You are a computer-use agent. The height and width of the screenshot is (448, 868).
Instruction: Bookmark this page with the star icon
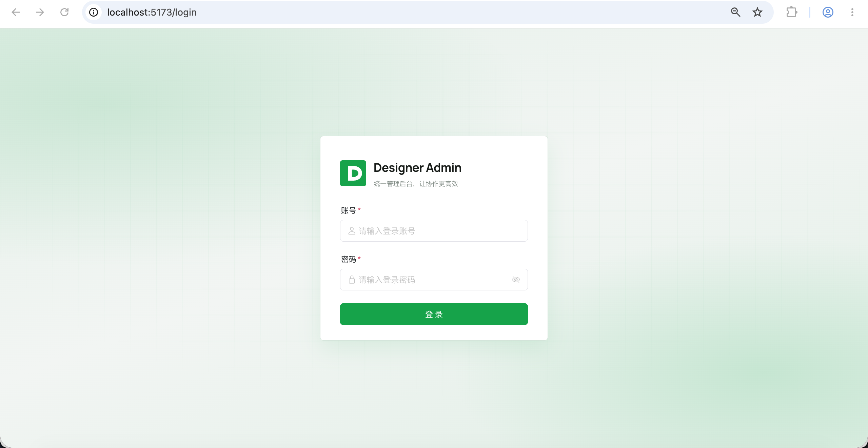tap(757, 12)
